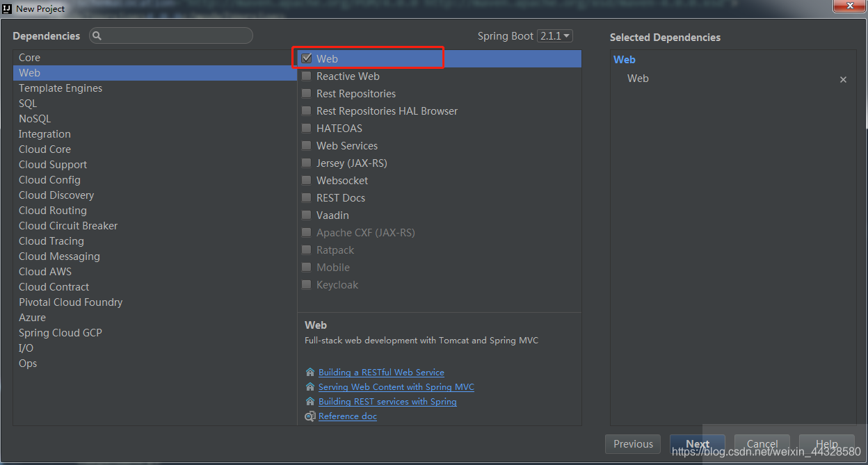Viewport: 868px width, 465px height.
Task: Select the Cloud Tracing category
Action: coord(154,241)
